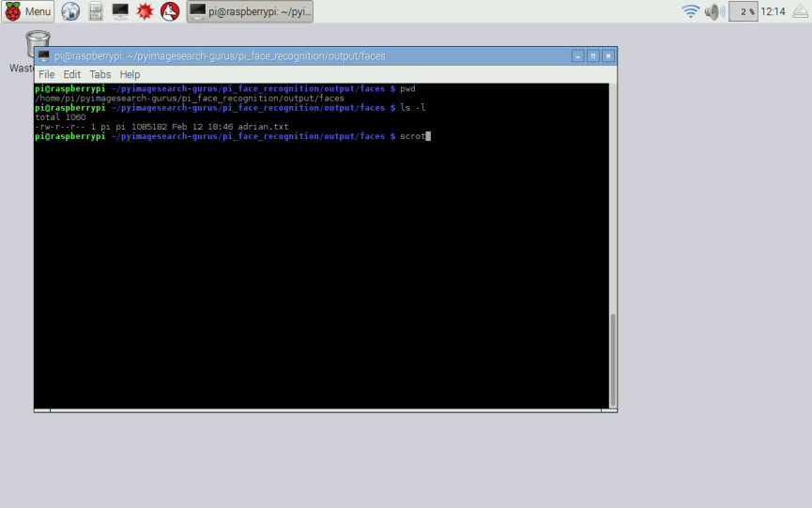Open the volume speaker control
Screen dimensions: 812x508
pos(714,11)
